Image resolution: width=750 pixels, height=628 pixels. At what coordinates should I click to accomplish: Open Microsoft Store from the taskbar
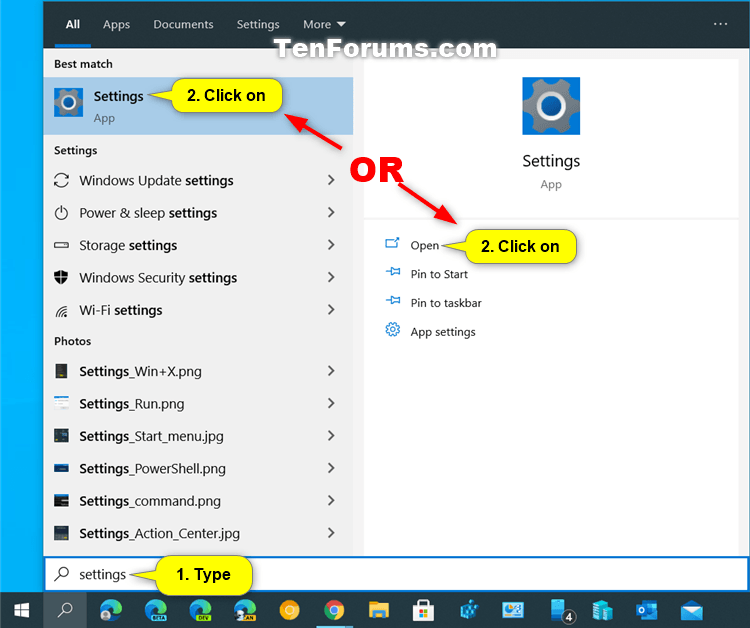click(x=423, y=610)
